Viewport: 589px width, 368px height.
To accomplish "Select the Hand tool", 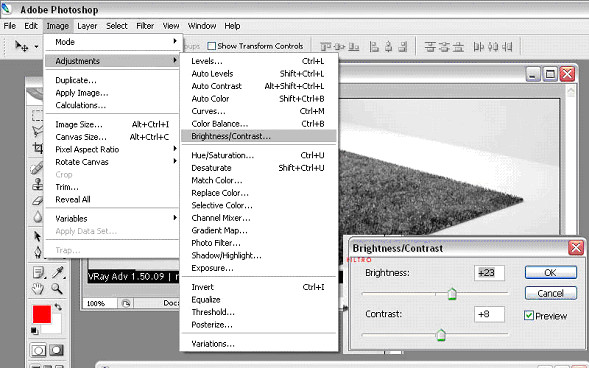I will pos(37,288).
